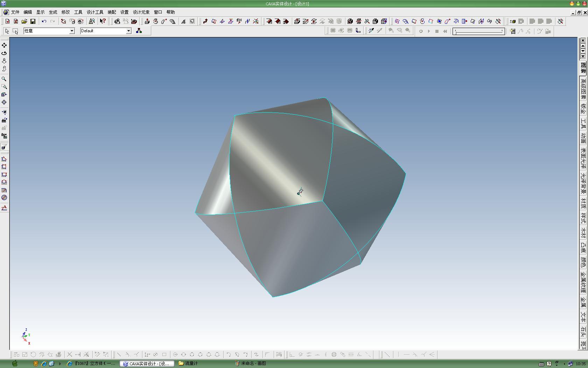This screenshot has height=368, width=588.
Task: Switch to the 图素 catalog tab
Action: coord(583,68)
